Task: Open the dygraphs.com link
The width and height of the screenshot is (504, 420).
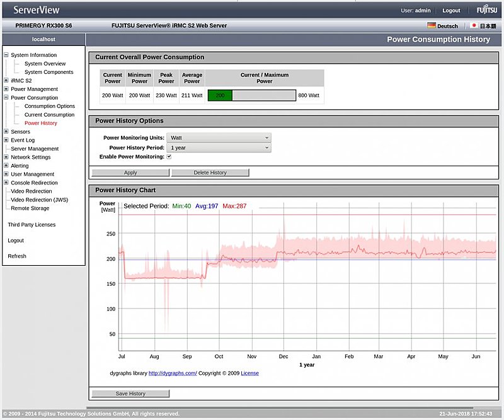Action: pyautogui.click(x=173, y=373)
